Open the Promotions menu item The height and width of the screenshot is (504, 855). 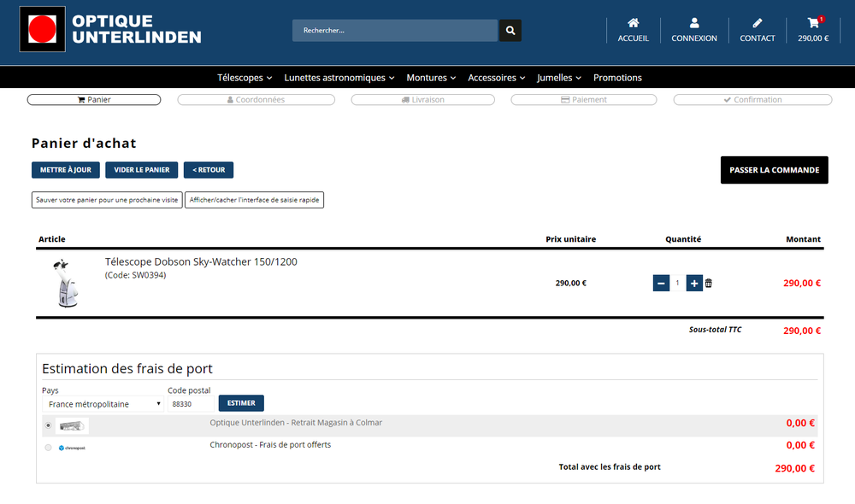[x=617, y=78]
